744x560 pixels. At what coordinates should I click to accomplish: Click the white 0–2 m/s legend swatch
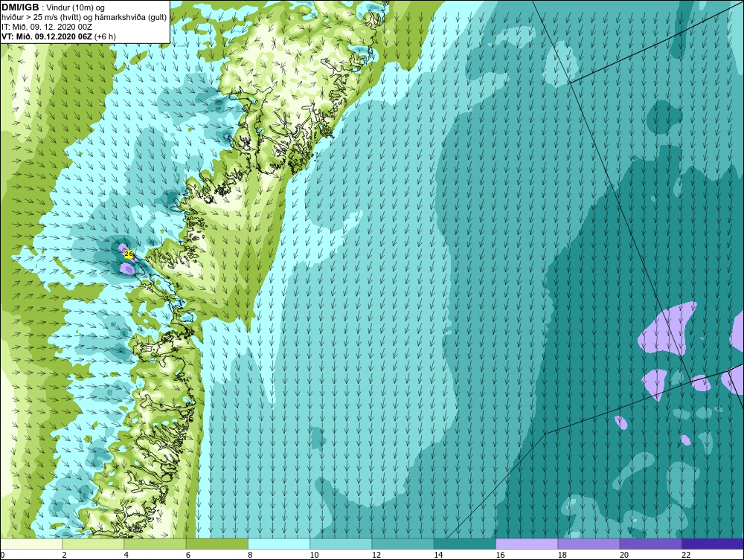(31, 544)
